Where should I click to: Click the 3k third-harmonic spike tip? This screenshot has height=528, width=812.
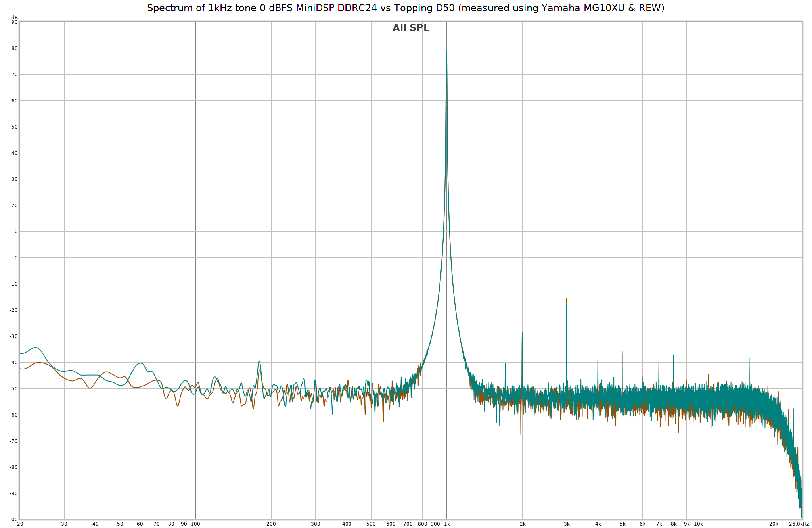click(x=566, y=298)
